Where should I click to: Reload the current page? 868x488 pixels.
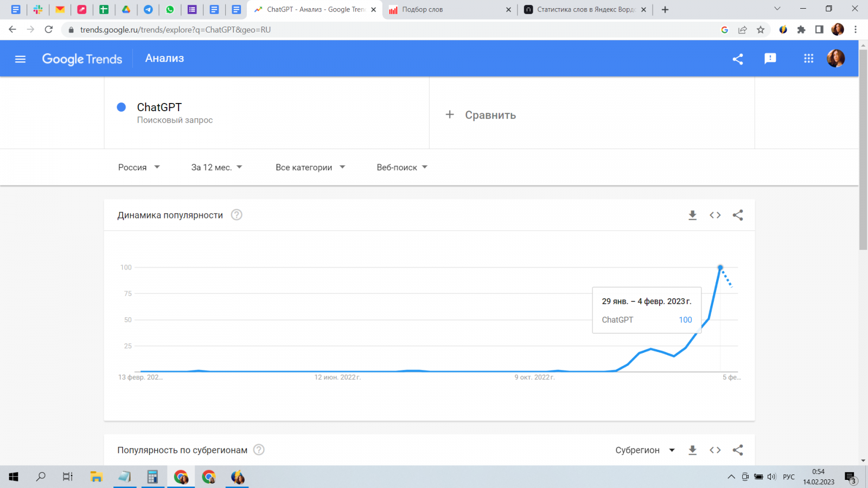tap(49, 29)
